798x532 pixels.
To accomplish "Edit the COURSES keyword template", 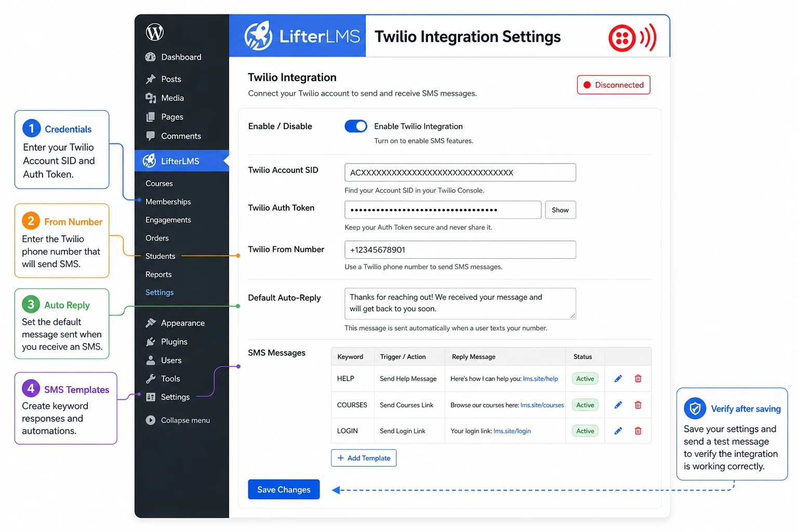I will 618,405.
